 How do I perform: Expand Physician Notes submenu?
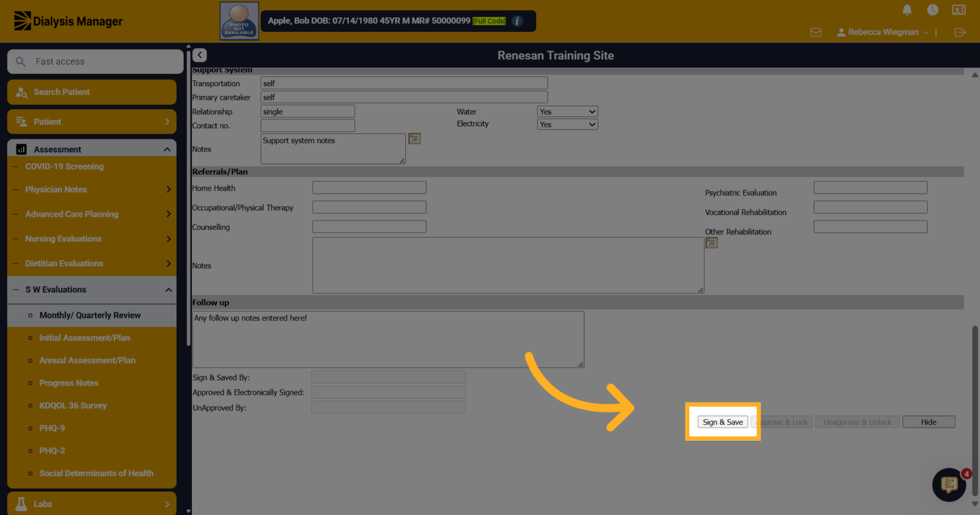click(92, 189)
